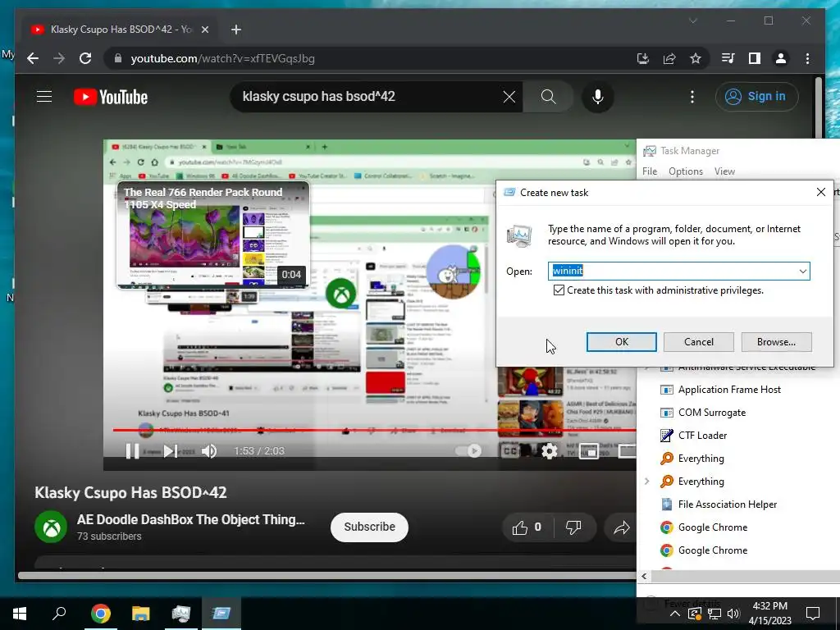
Task: Click the YouTube logo
Action: [111, 97]
